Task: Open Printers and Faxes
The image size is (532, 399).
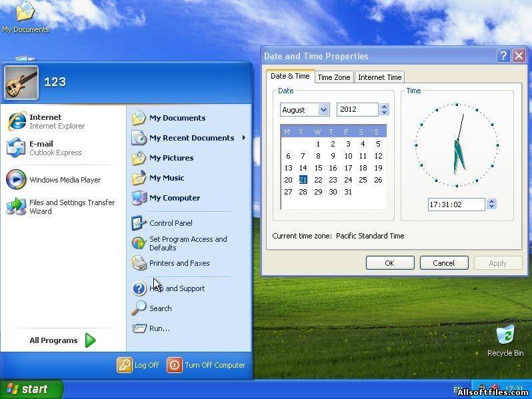Action: (179, 263)
